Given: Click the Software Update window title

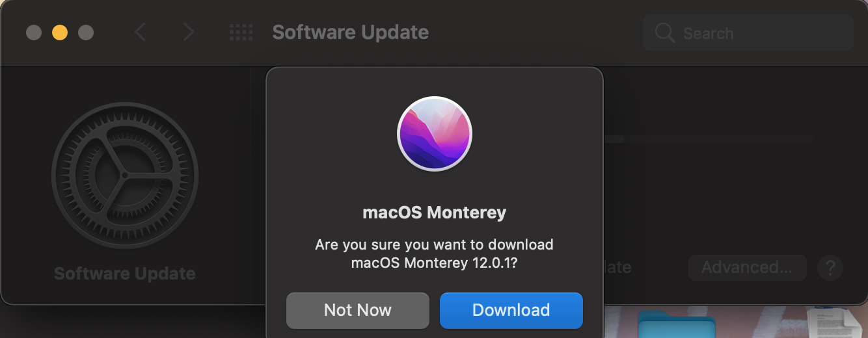Looking at the screenshot, I should (x=350, y=32).
